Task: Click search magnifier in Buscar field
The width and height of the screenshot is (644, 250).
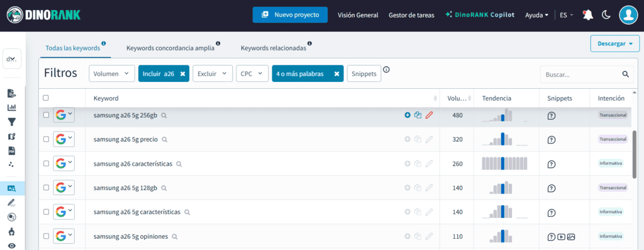Action: pyautogui.click(x=626, y=74)
